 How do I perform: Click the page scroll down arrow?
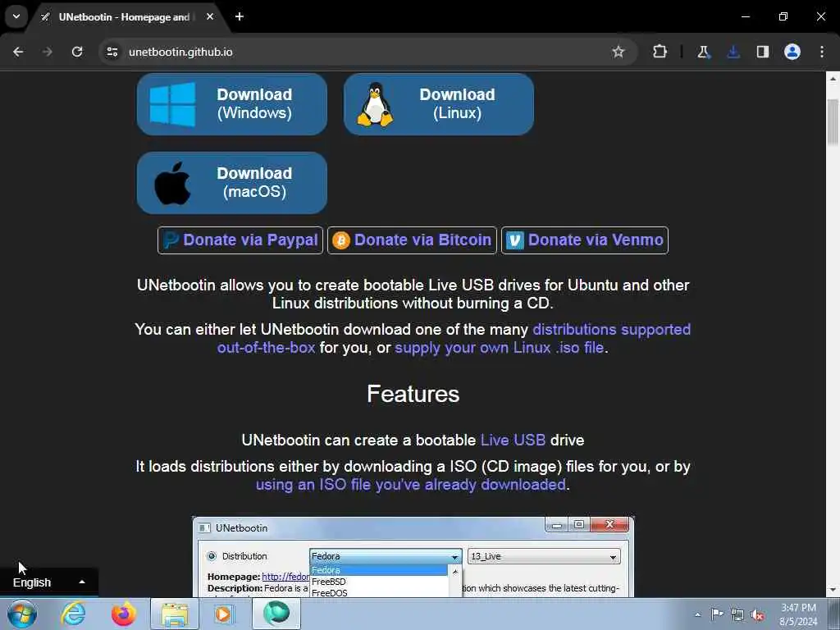click(833, 590)
